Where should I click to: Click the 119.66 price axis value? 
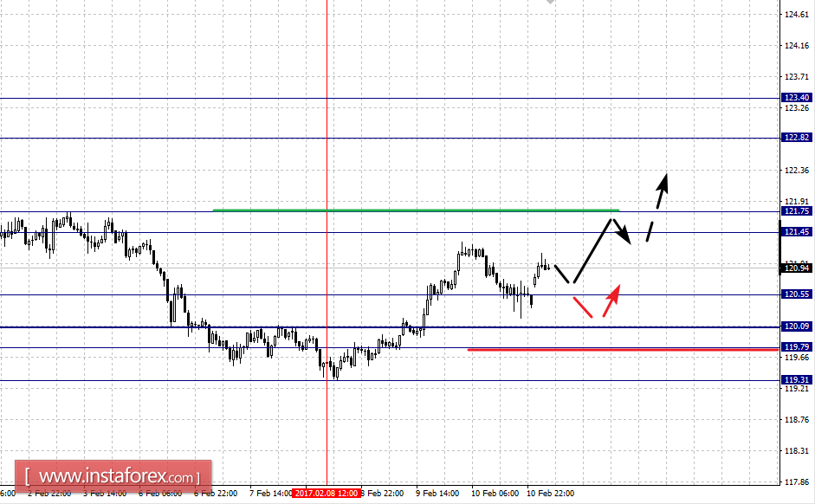(x=796, y=358)
